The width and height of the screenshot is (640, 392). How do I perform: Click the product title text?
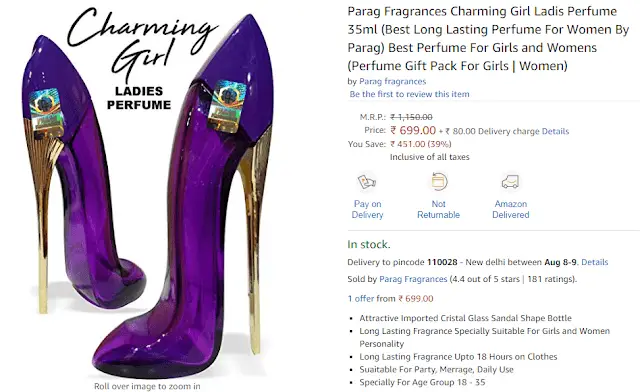pyautogui.click(x=488, y=38)
